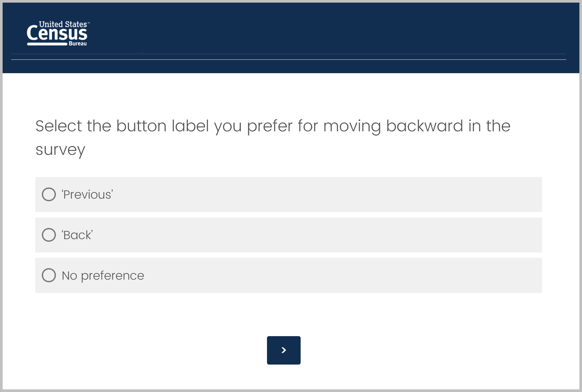The height and width of the screenshot is (392, 582).
Task: Click empty gray area of No preference row
Action: coord(327,276)
